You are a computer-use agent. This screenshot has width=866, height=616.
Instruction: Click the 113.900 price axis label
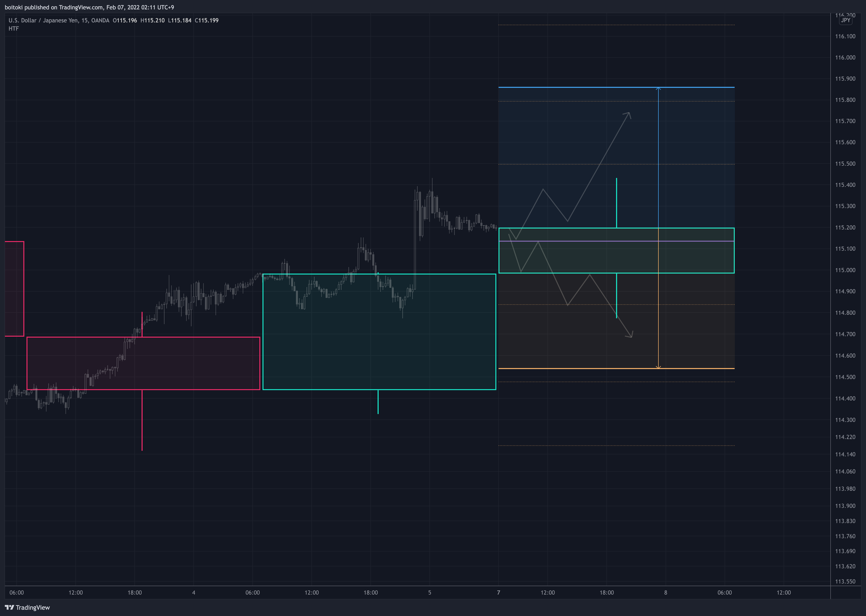[x=845, y=506]
